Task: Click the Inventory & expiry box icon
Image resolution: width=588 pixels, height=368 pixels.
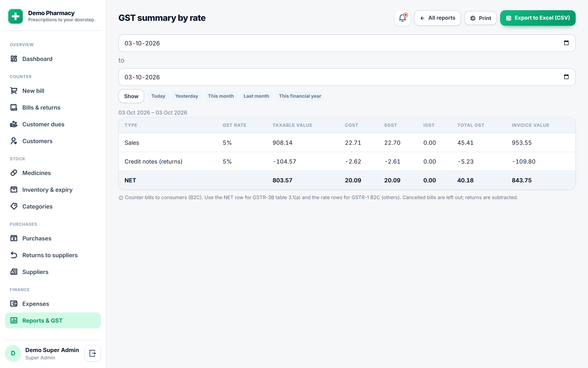Action: tap(14, 190)
